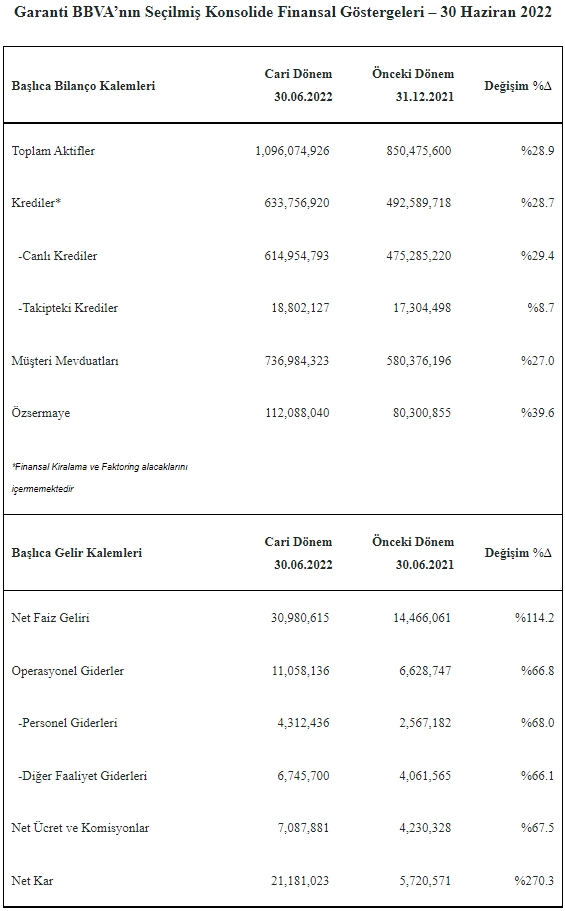The height and width of the screenshot is (911, 565).
Task: Click the Net Kar value 21,181,023
Action: point(300,881)
